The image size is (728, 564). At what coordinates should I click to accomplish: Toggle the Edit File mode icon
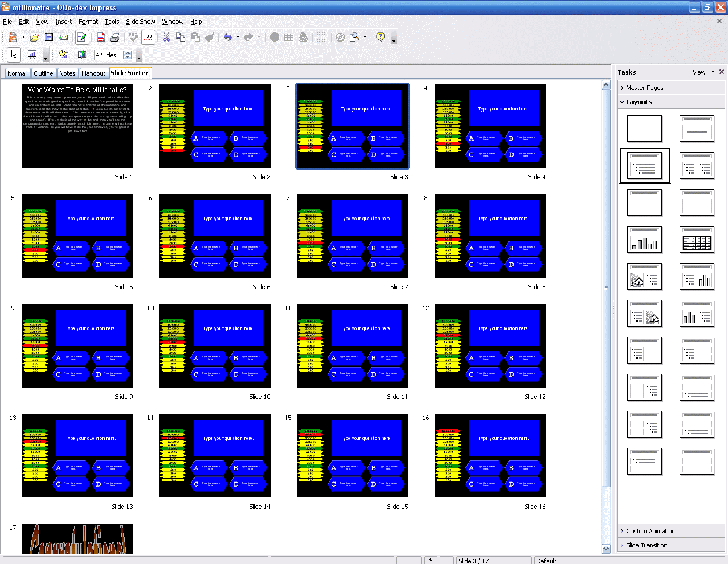(82, 37)
